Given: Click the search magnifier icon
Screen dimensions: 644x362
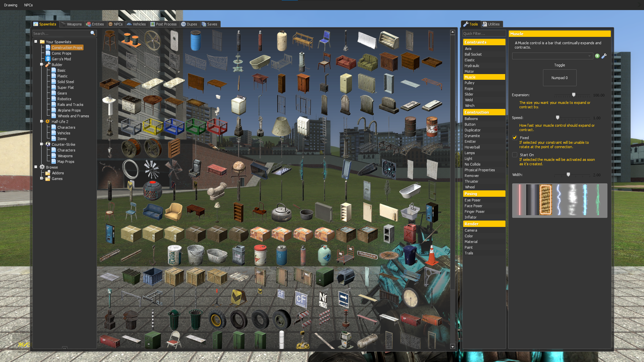Looking at the screenshot, I should coord(93,33).
